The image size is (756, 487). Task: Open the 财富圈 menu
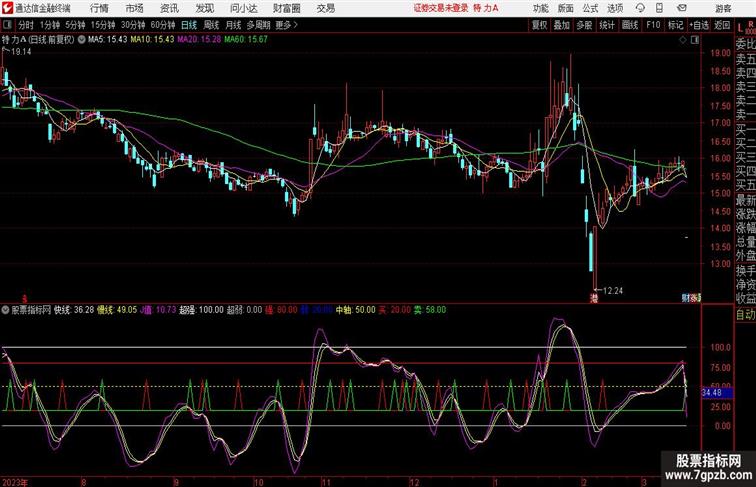pos(286,8)
